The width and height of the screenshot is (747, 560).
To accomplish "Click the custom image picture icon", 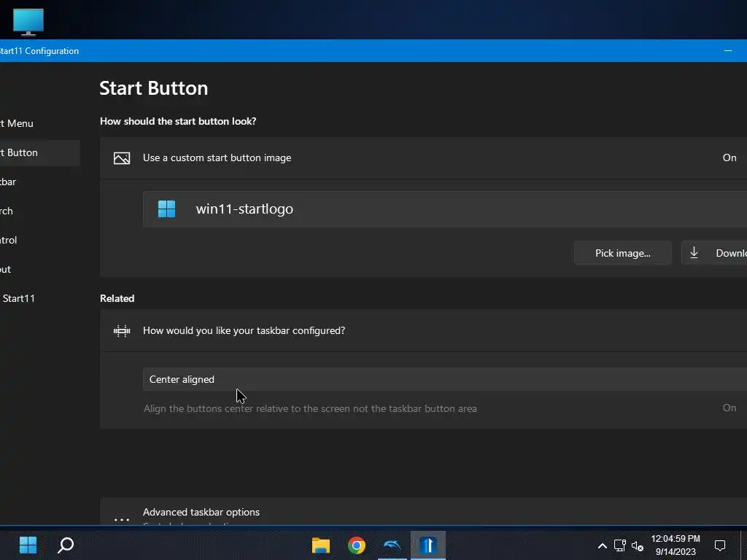I will (x=122, y=158).
